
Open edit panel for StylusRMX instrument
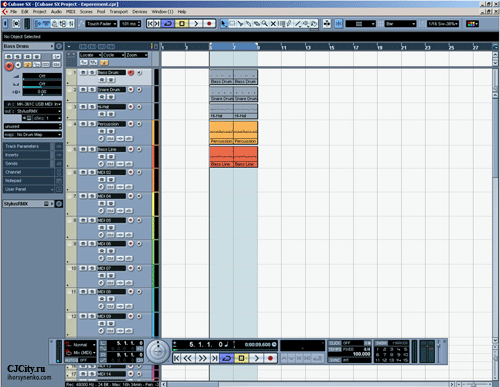59,204
